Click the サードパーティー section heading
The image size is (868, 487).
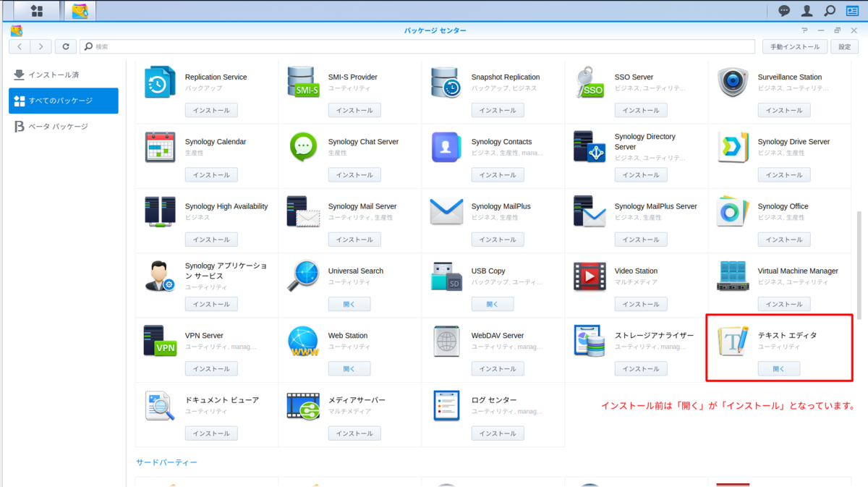pos(166,462)
